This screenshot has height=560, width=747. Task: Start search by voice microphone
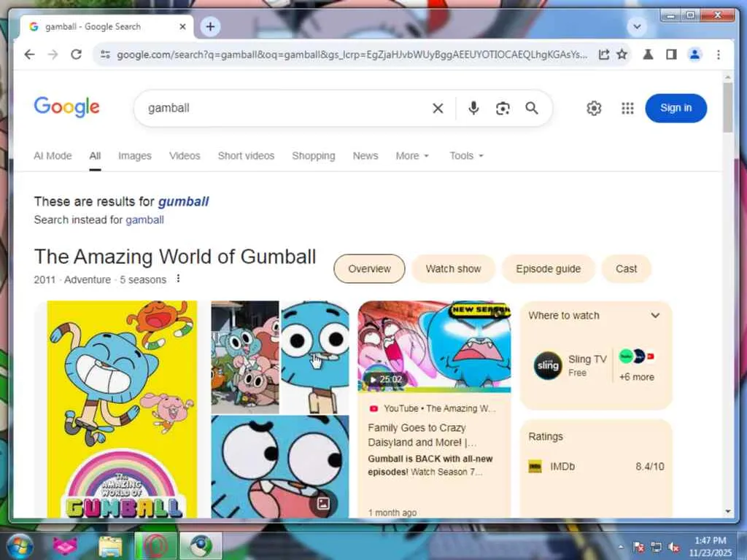(x=473, y=108)
